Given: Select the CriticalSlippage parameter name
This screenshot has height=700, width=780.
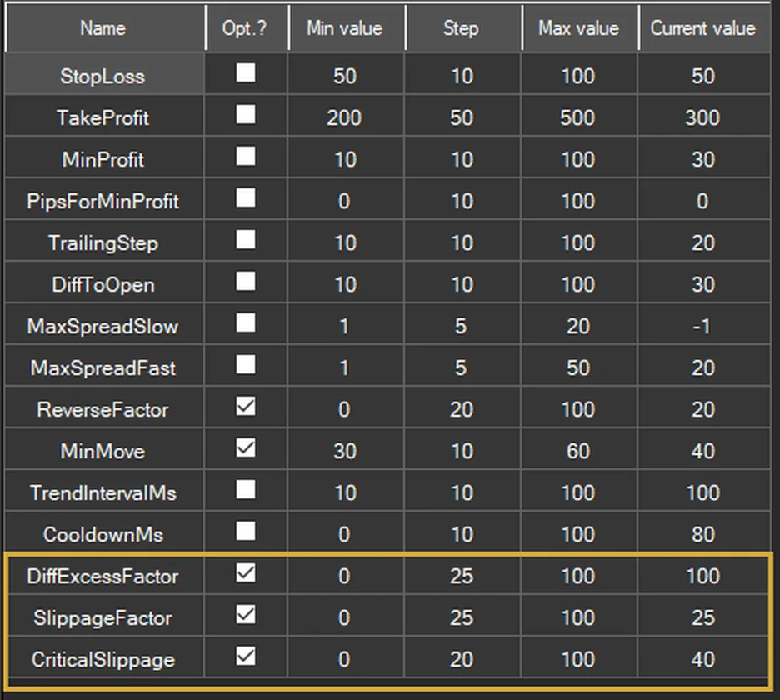Looking at the screenshot, I should [104, 658].
